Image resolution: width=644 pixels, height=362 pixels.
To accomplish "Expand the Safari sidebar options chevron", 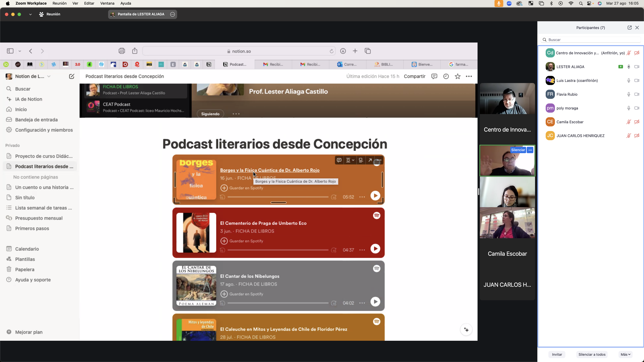I will coord(20,51).
